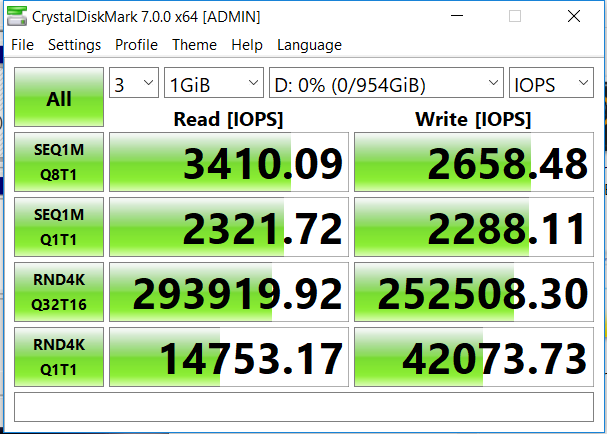Open the Settings menu
This screenshot has width=607, height=434.
click(x=74, y=45)
